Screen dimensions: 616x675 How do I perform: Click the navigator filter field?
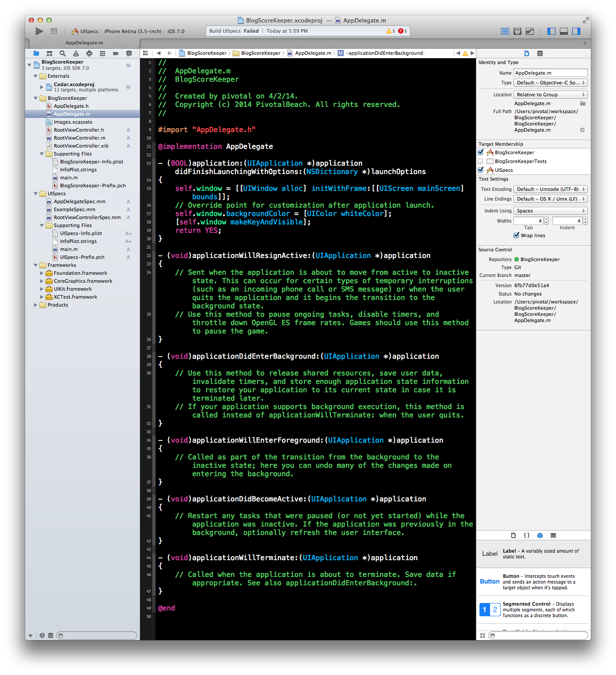coord(97,635)
